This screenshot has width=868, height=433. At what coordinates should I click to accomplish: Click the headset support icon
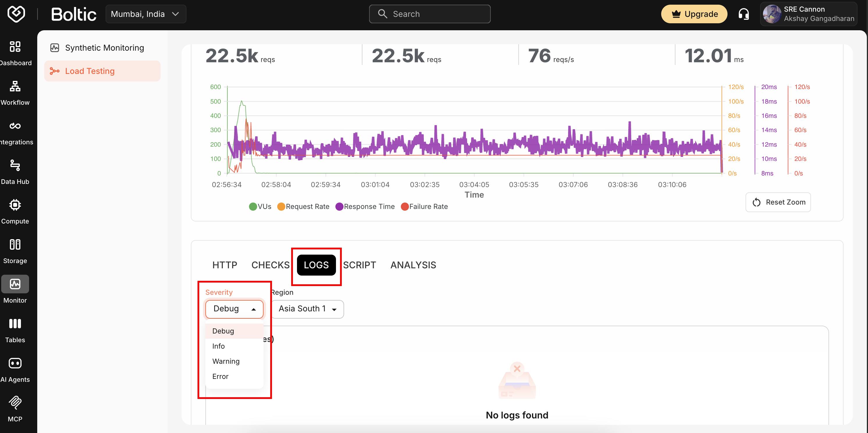click(x=744, y=14)
